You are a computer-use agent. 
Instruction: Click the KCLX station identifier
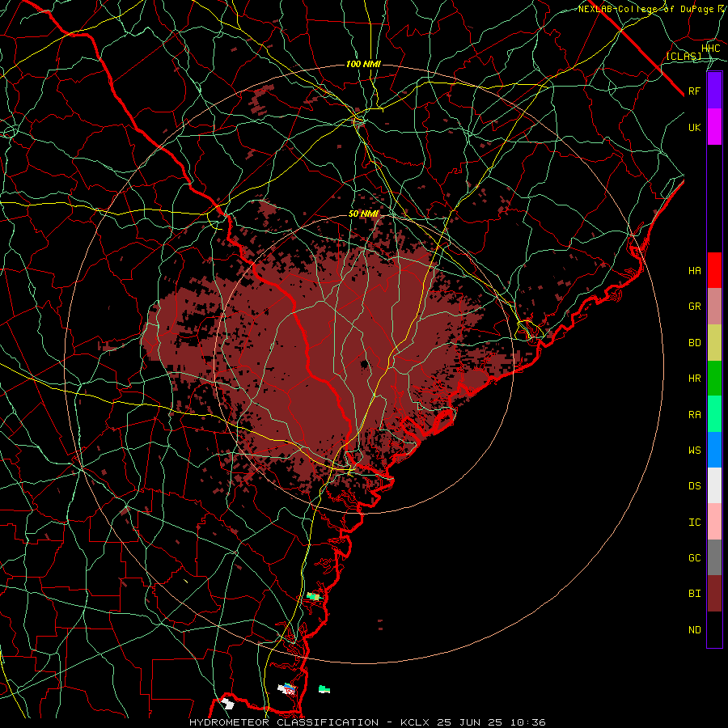(x=415, y=722)
